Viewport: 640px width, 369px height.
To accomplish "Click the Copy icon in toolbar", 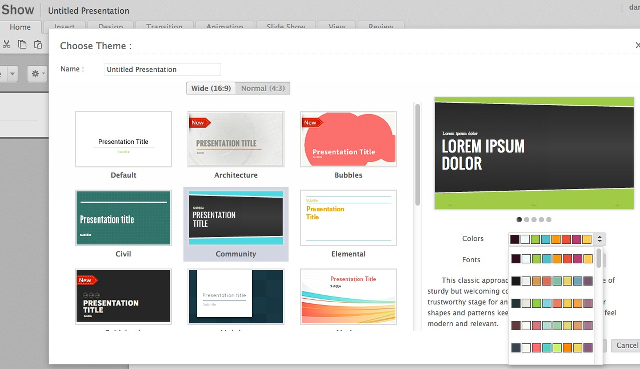I will point(22,44).
